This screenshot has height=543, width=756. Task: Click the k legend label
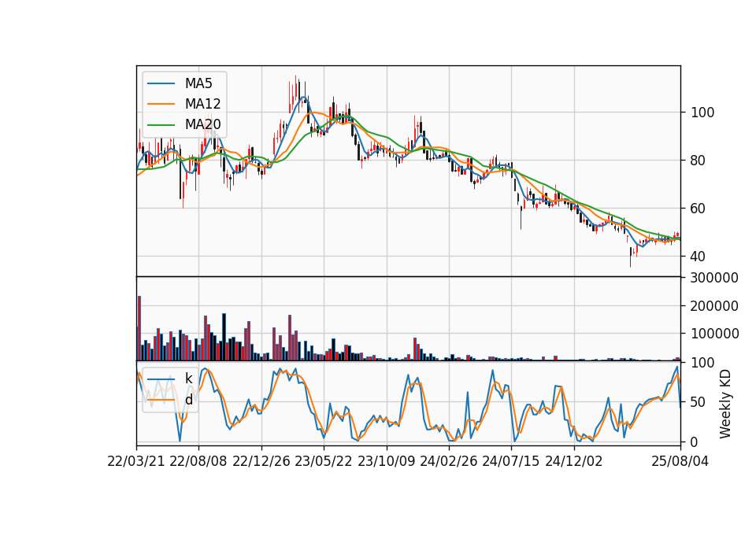tap(188, 379)
